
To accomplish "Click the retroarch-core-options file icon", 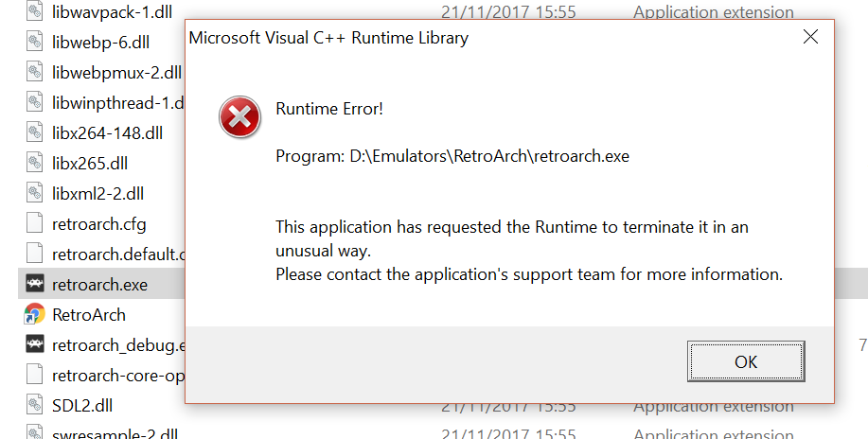I will 34,375.
